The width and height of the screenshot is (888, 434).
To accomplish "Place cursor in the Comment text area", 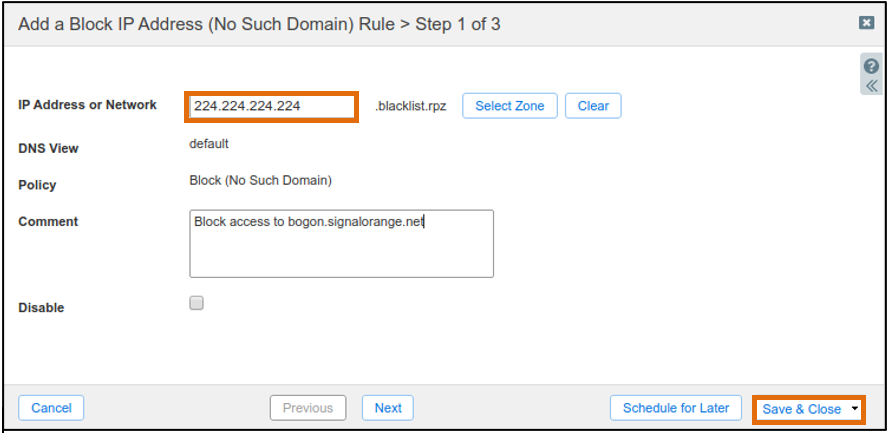I will 341,244.
